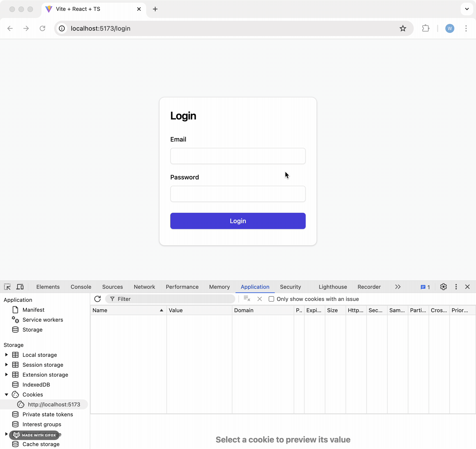Image resolution: width=476 pixels, height=449 pixels.
Task: Open the browser extensions puzzle icon
Action: (x=425, y=28)
